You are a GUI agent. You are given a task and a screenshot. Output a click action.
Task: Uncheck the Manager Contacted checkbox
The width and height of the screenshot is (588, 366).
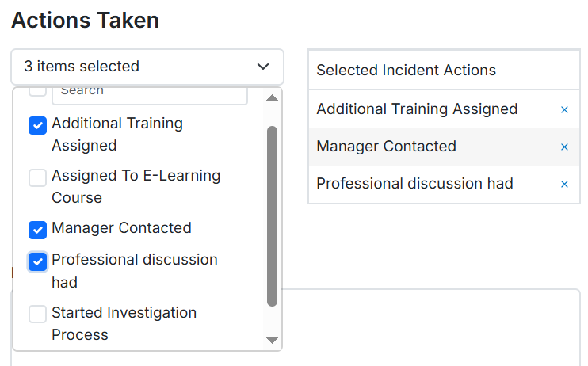coord(37,230)
